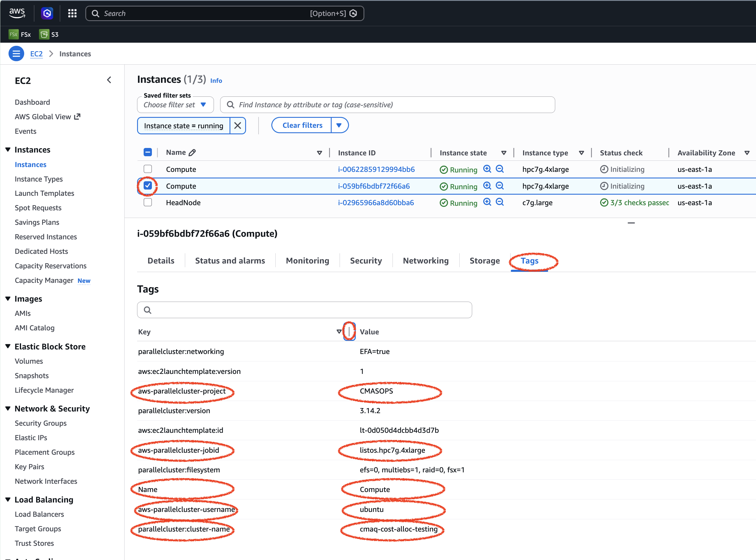Remove the Instance state = running filter
Viewport: 756px width, 560px height.
[238, 126]
